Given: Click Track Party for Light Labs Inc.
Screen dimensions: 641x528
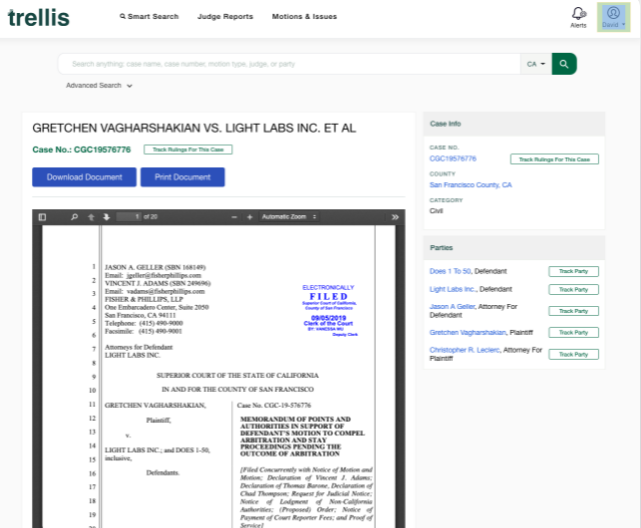Looking at the screenshot, I should (x=574, y=289).
